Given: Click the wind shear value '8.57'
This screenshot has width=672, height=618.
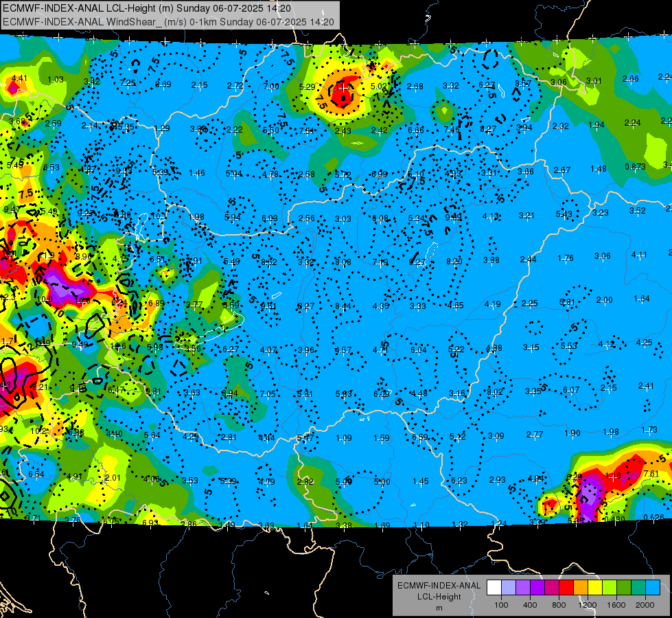Looking at the screenshot, I should [523, 83].
